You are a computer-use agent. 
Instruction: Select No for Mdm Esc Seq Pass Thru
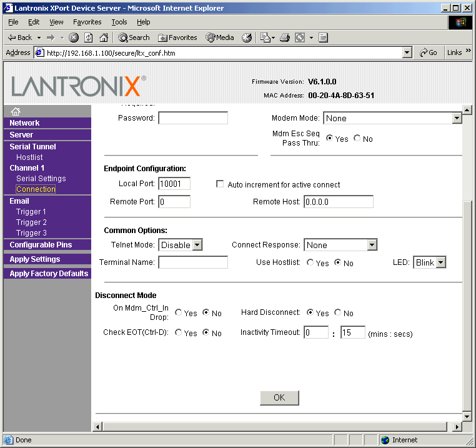(357, 138)
